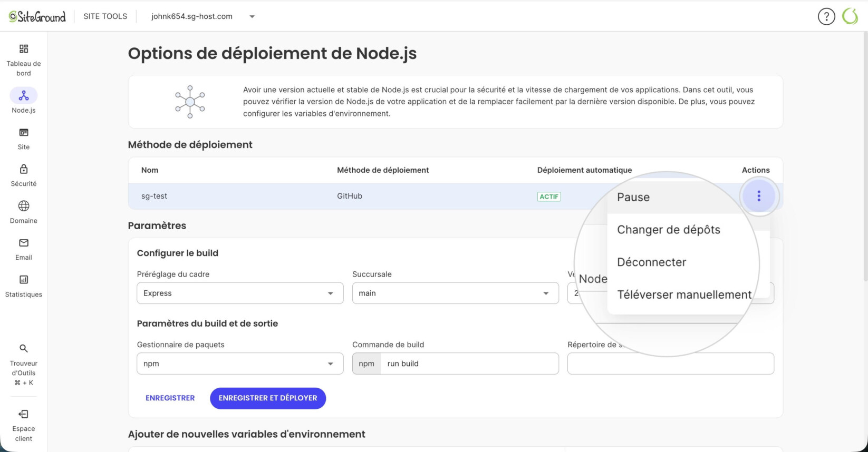Click the SiteGround logo
The image size is (868, 452).
point(37,16)
